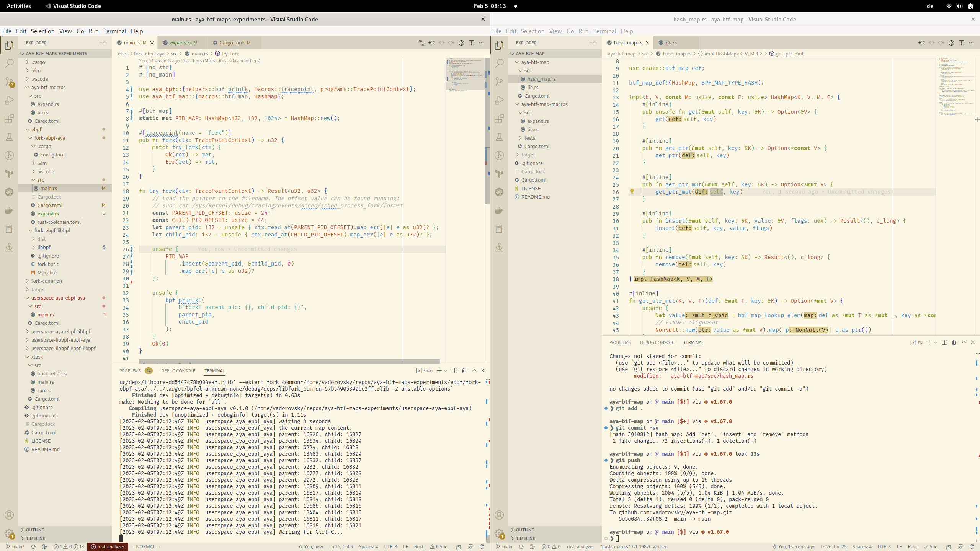Image resolution: width=980 pixels, height=551 pixels.
Task: Split terminal in right window panel
Action: [944, 342]
